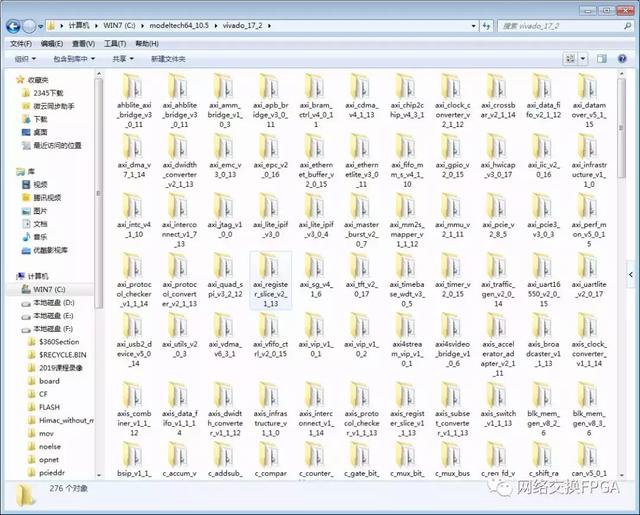The width and height of the screenshot is (640, 515).
Task: Select the axi_gpio_v2_0_15 folder
Action: 452,156
